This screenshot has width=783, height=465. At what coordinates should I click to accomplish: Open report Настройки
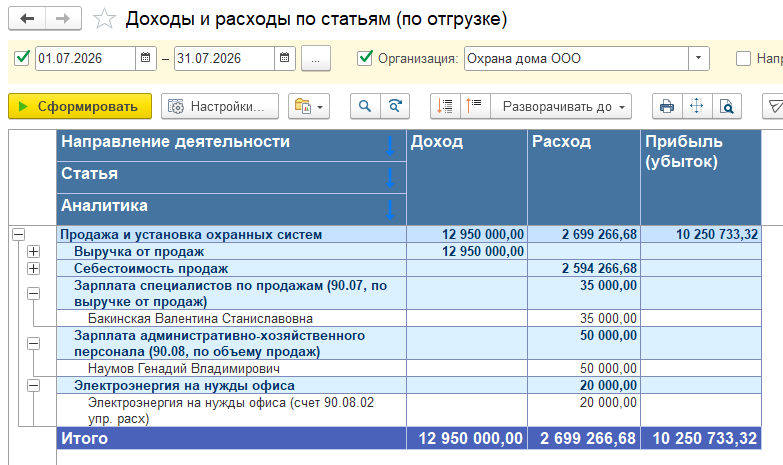(x=220, y=106)
